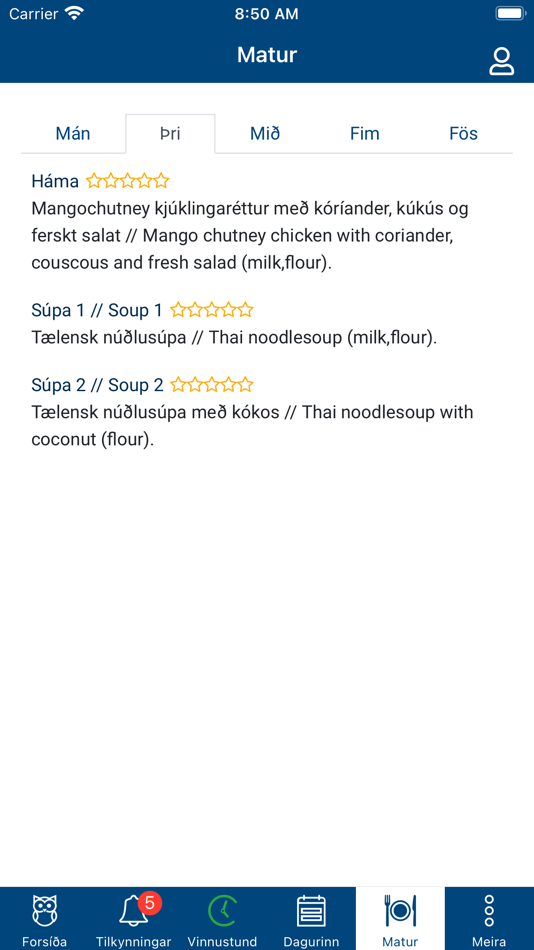The width and height of the screenshot is (534, 950).
Task: Open the Meira three-dots menu
Action: coord(489,911)
